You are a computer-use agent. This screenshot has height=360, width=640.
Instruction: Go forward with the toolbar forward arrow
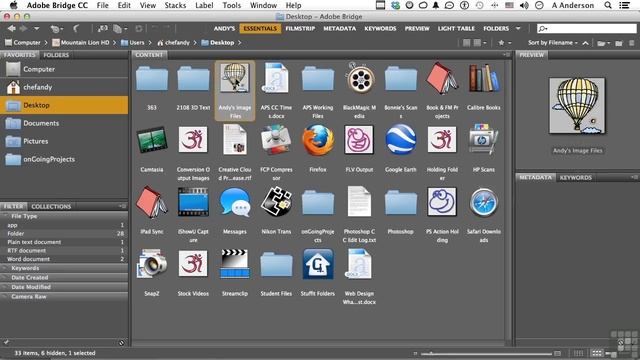24,29
